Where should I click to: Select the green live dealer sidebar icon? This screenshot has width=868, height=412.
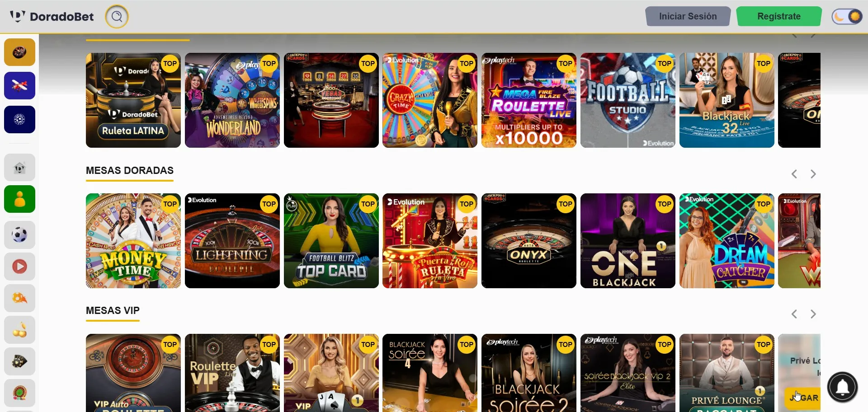(19, 199)
